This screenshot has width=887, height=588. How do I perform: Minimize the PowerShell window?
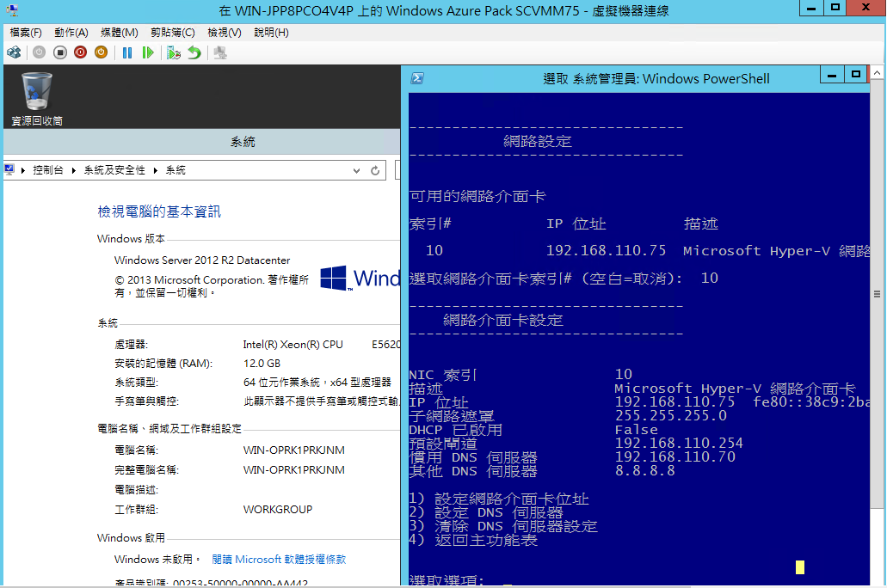click(x=832, y=75)
